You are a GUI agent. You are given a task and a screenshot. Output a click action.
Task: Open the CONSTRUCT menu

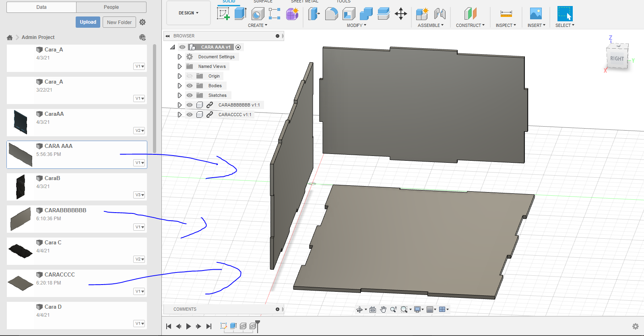[x=470, y=25]
